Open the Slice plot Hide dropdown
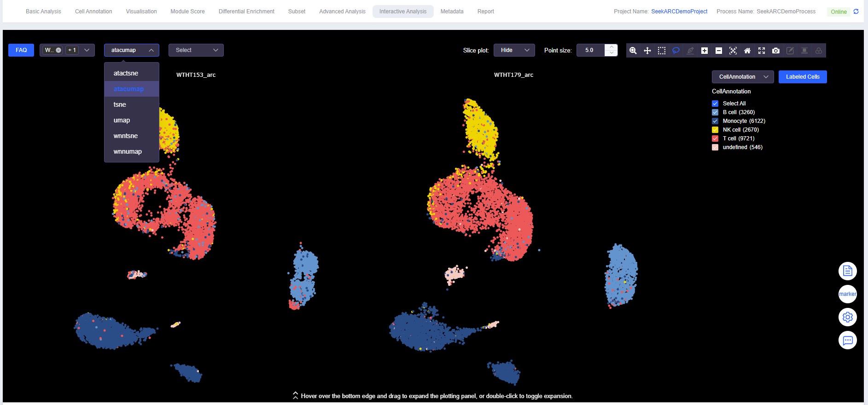This screenshot has width=868, height=405. pos(514,50)
